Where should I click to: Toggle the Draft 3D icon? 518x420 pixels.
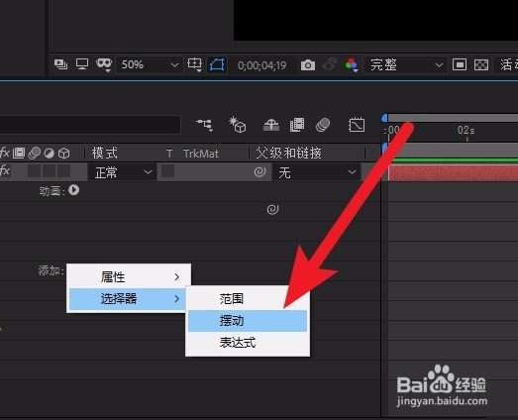238,125
